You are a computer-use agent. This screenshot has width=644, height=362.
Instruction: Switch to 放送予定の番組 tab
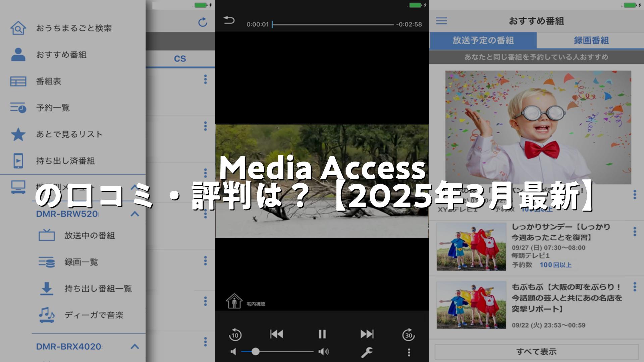click(x=483, y=41)
